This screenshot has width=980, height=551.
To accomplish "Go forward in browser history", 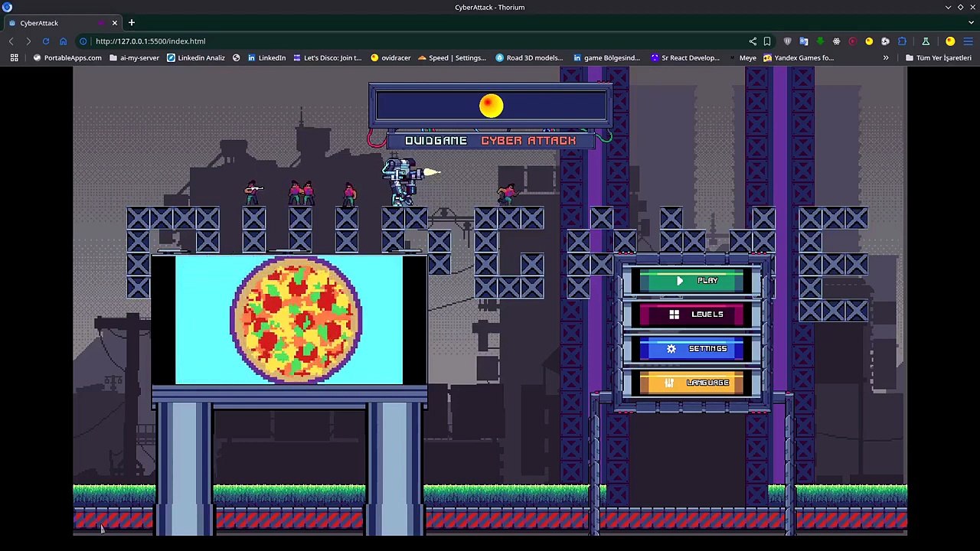I will click(x=28, y=41).
